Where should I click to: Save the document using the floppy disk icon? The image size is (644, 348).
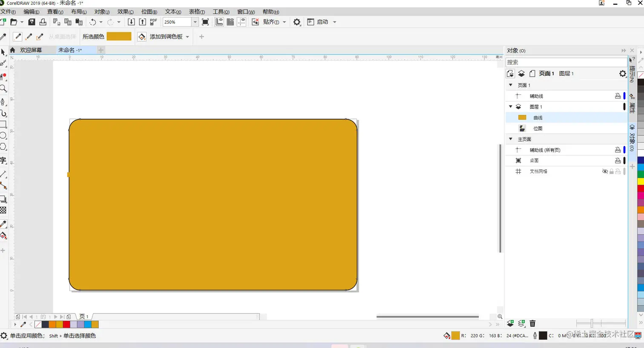click(x=32, y=22)
